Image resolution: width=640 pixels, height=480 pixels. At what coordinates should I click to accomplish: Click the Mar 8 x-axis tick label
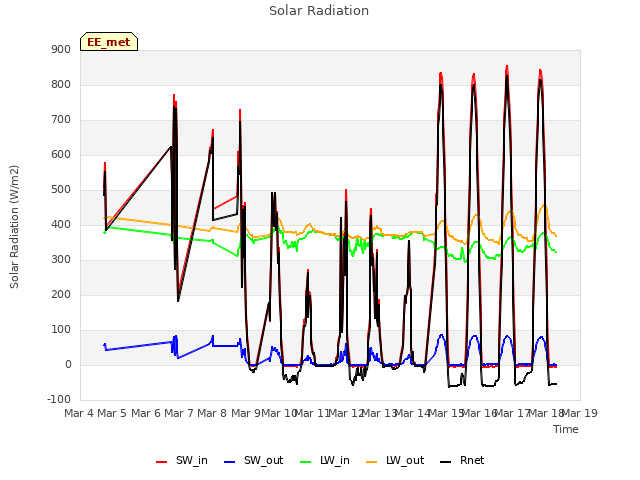point(212,413)
